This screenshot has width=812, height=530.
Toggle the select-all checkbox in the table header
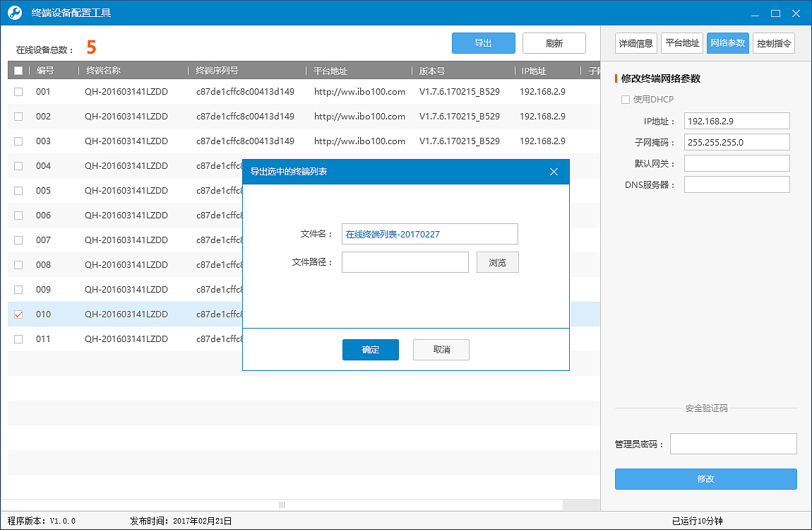click(18, 70)
